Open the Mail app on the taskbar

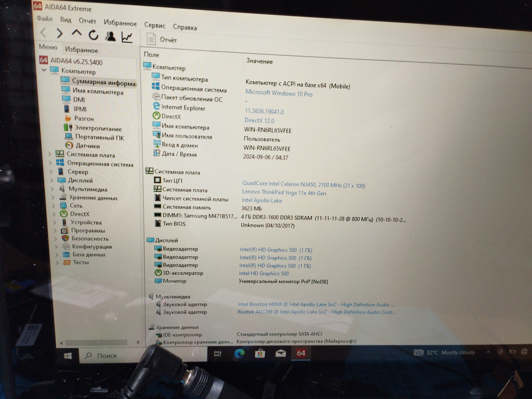click(x=280, y=353)
